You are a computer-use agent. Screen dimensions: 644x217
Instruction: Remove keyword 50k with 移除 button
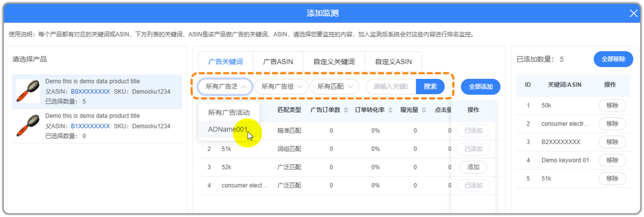point(612,106)
